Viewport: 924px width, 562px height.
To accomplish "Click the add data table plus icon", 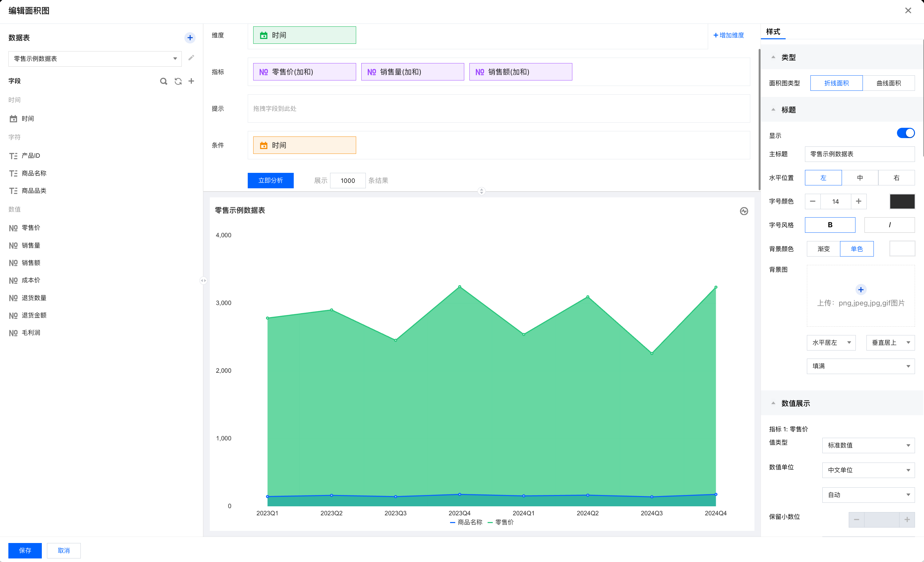I will click(190, 38).
